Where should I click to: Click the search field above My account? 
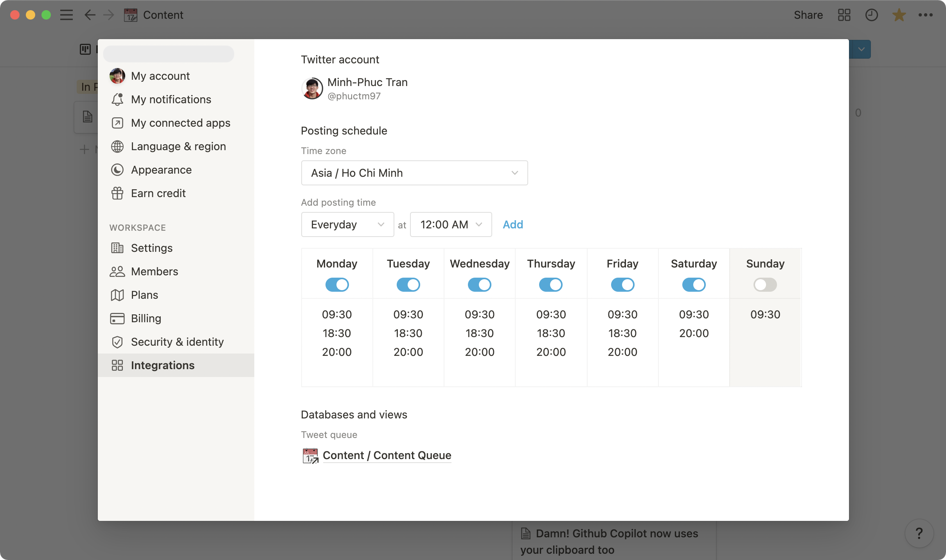pyautogui.click(x=169, y=54)
